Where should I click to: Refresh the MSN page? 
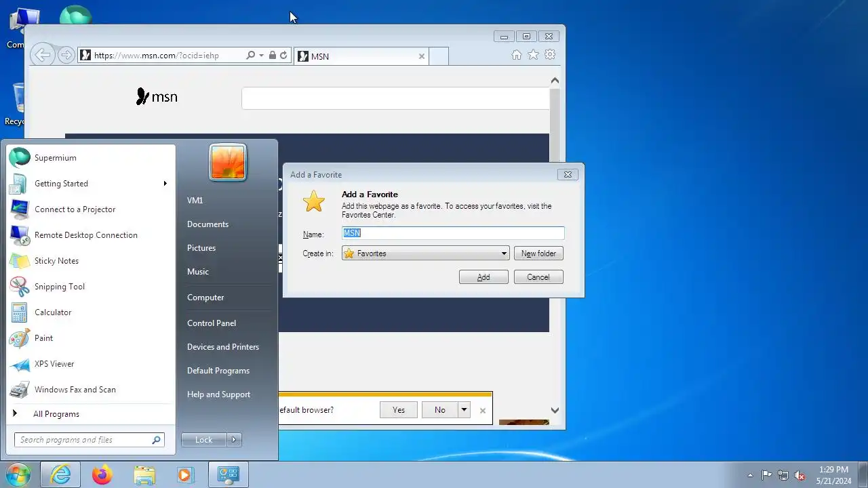tap(283, 56)
